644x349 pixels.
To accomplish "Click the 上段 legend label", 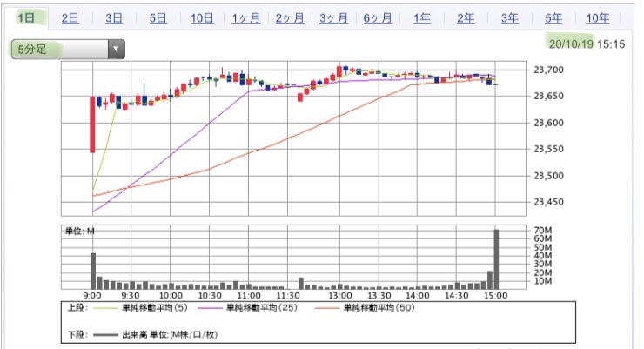I will click(77, 308).
